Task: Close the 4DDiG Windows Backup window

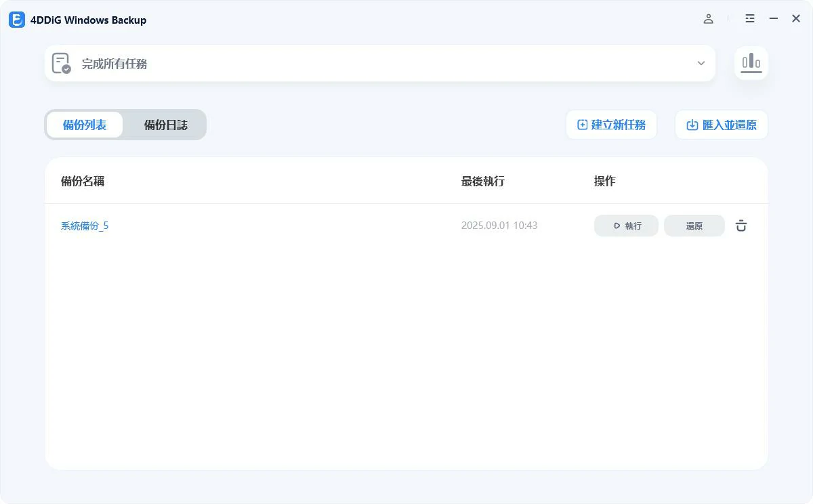Action: (796, 19)
